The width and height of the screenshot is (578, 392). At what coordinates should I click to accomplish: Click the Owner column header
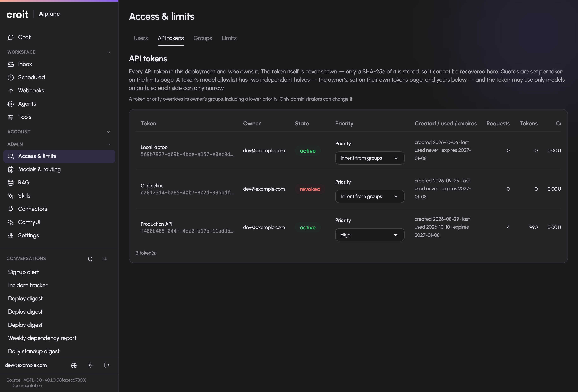tap(252, 124)
